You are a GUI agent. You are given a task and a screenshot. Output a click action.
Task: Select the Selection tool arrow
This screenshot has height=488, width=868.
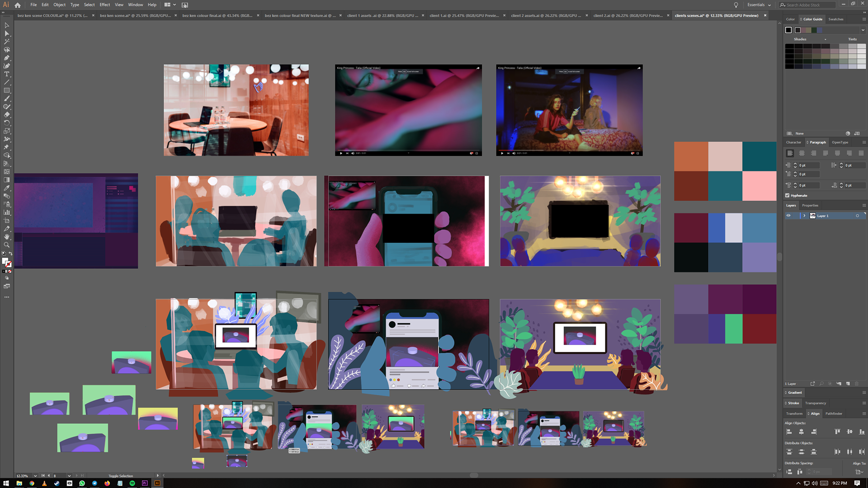7,25
